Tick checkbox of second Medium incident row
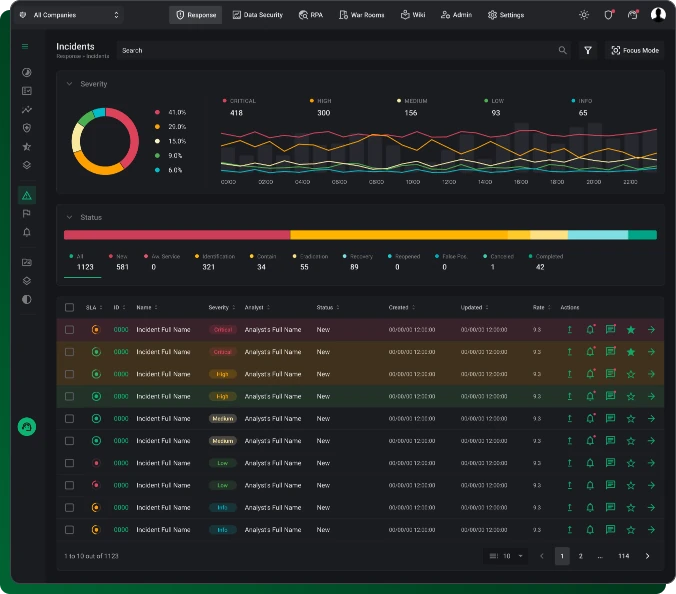The height and width of the screenshot is (594, 676). 69,441
